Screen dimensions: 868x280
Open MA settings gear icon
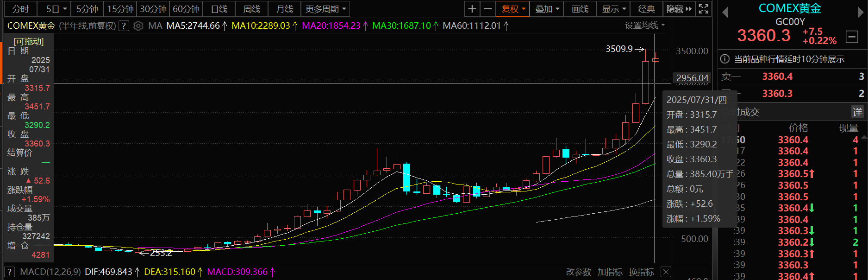138,26
